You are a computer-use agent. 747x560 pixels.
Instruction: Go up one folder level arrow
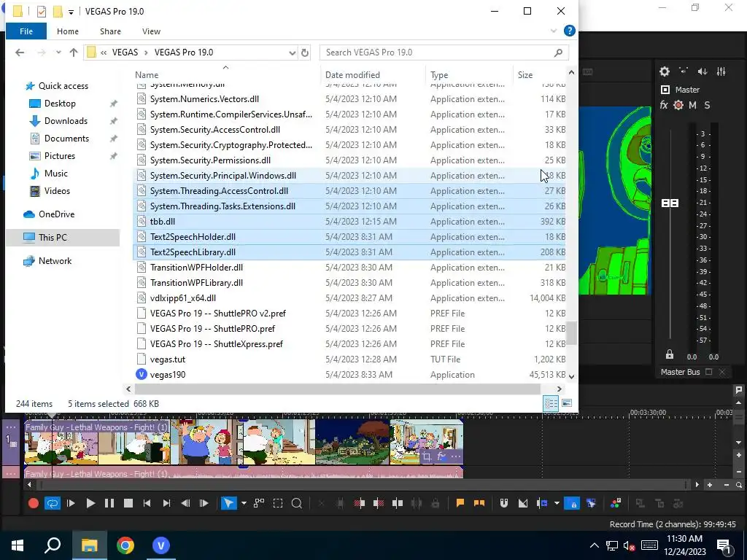point(74,52)
